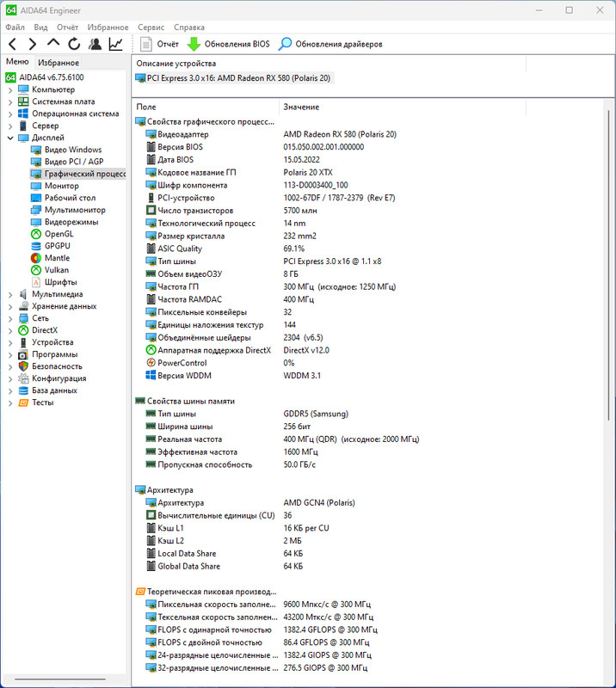Collapse the Дисплей tree node

[10, 138]
